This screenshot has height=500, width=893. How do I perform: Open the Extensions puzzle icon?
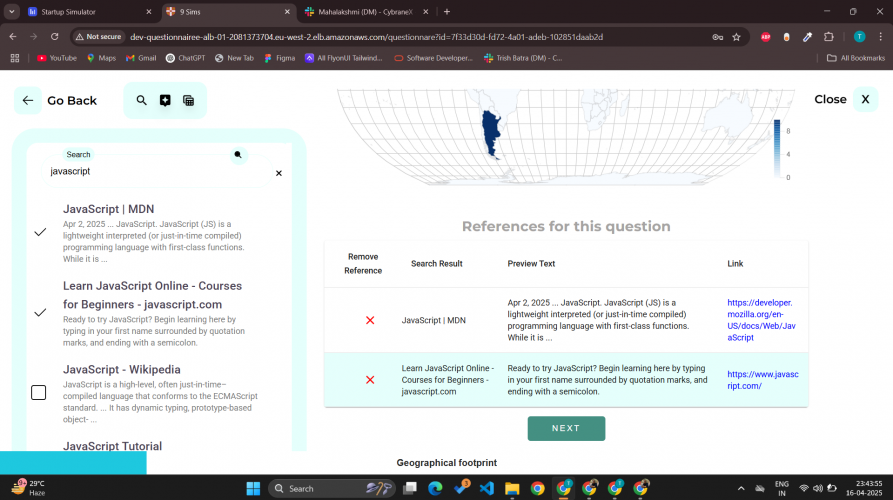[829, 37]
